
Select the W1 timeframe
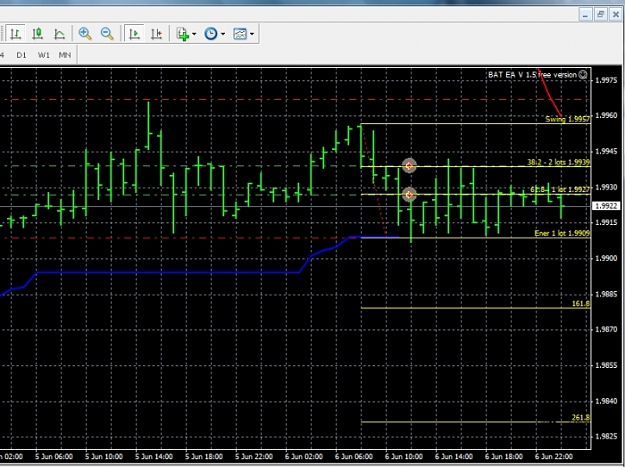coord(43,55)
